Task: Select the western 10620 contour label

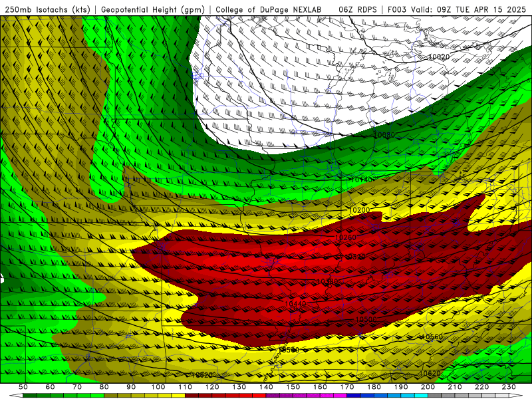Action: (x=202, y=375)
